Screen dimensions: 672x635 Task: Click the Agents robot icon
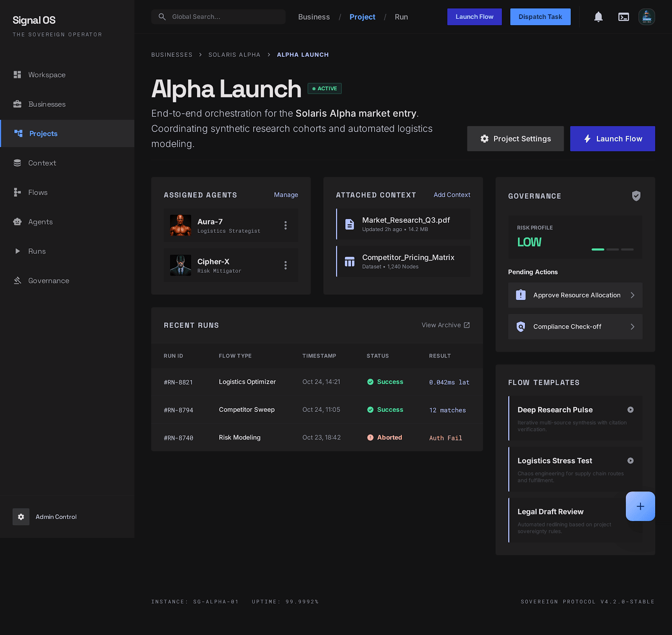[x=17, y=221]
